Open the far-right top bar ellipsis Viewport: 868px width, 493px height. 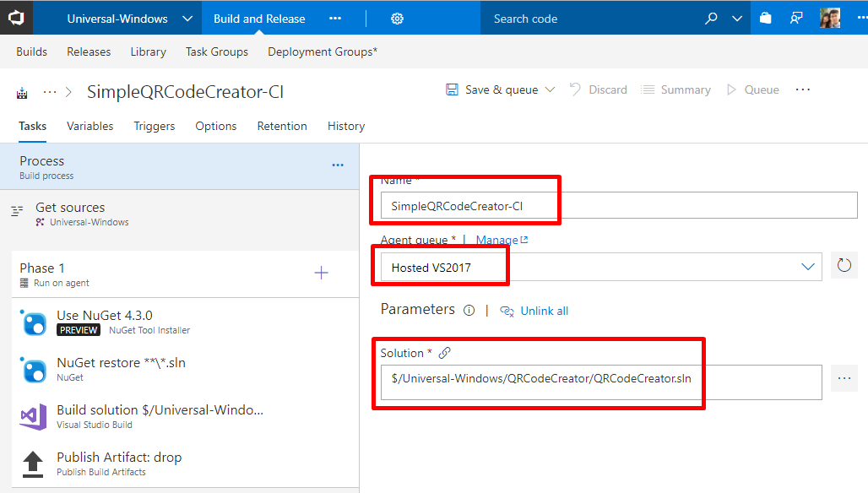point(861,19)
